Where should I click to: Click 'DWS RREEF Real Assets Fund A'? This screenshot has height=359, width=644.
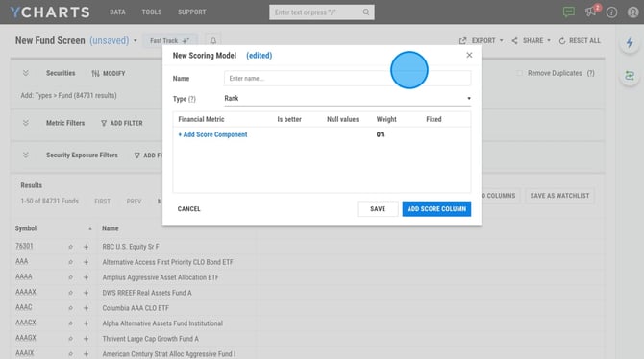coord(147,293)
